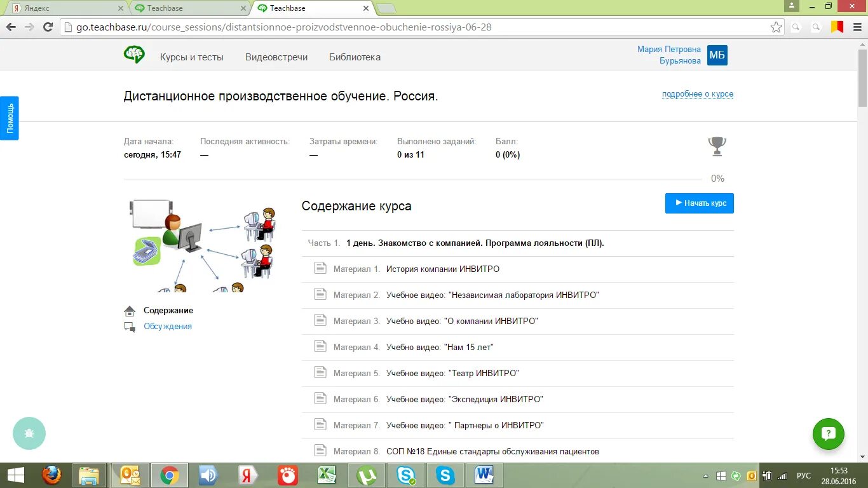
Task: Reload the current page
Action: pos(48,27)
